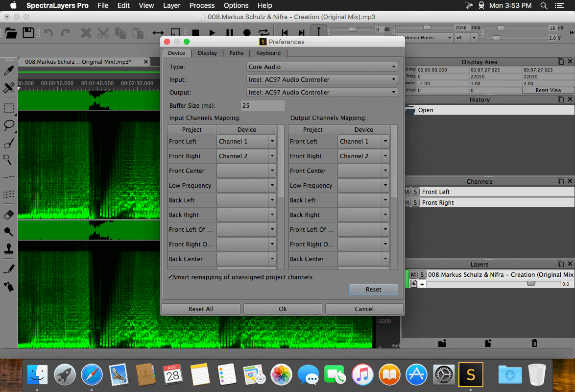Switch to the Paths tab
575x392 pixels.
point(236,53)
